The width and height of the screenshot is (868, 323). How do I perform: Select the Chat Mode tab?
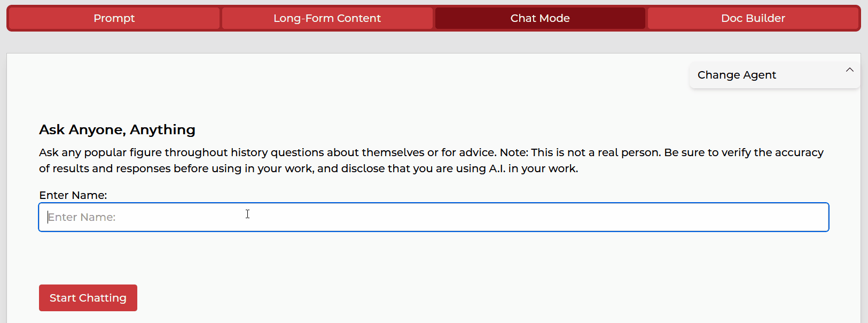[x=539, y=18]
